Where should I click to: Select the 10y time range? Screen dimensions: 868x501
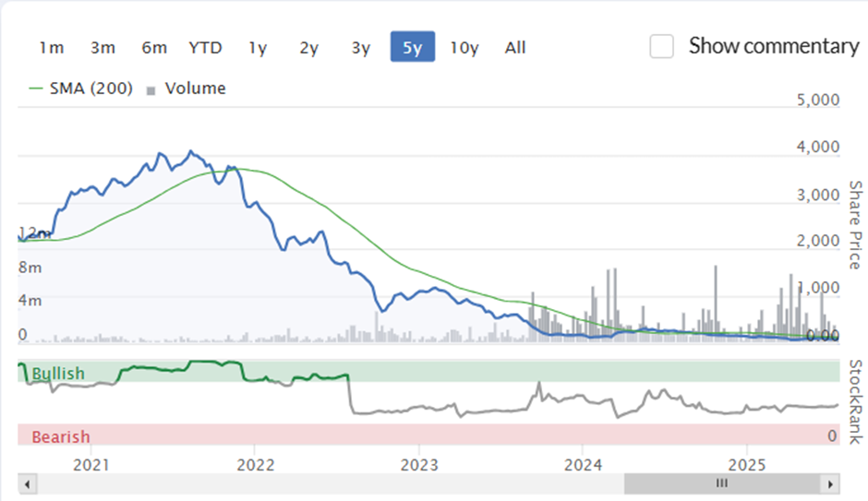click(x=464, y=48)
